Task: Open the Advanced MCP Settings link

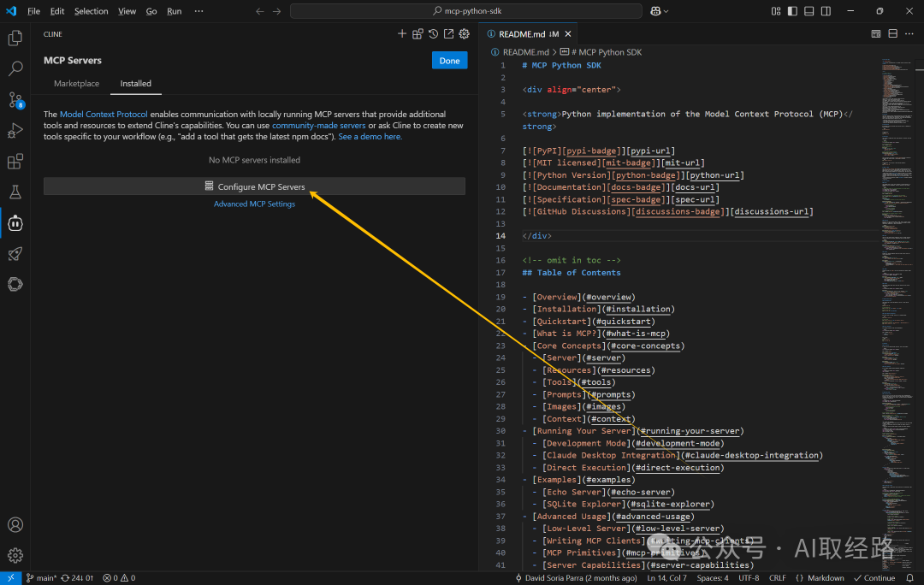Action: [x=255, y=204]
